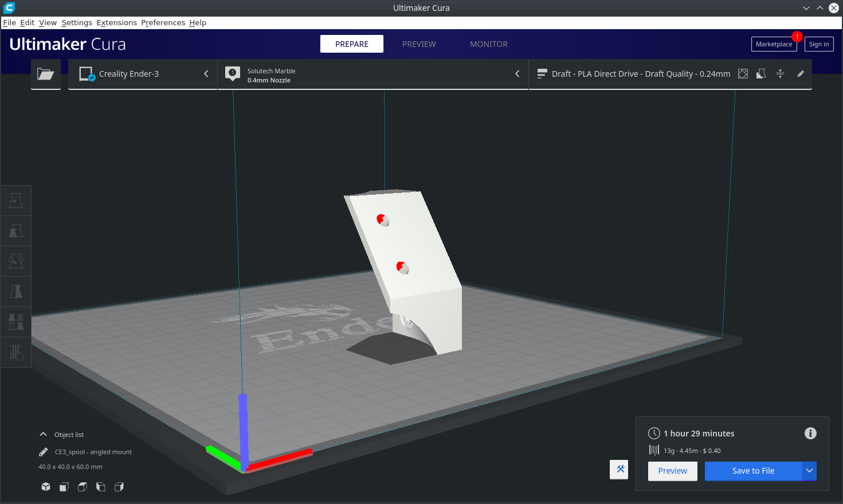The height and width of the screenshot is (504, 843).
Task: Switch camera to front view
Action: [x=64, y=487]
